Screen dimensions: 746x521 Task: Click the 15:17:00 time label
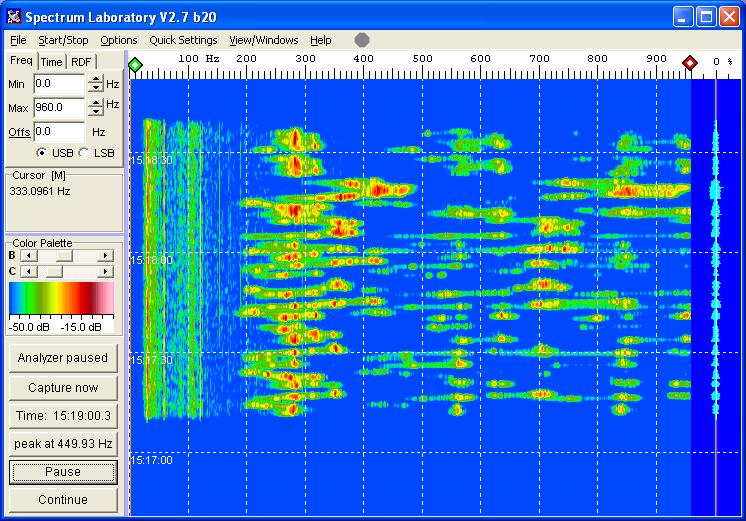[x=151, y=460]
